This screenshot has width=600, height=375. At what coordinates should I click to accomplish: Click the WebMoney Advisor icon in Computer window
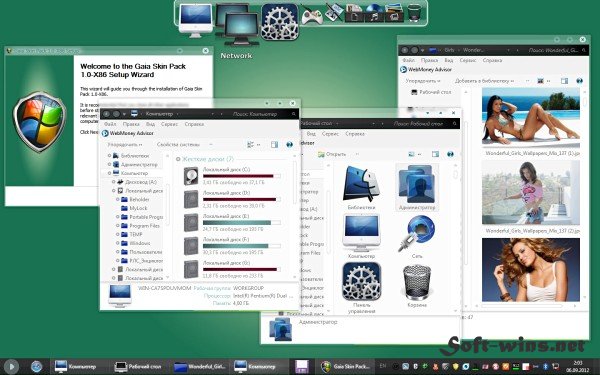pyautogui.click(x=105, y=134)
